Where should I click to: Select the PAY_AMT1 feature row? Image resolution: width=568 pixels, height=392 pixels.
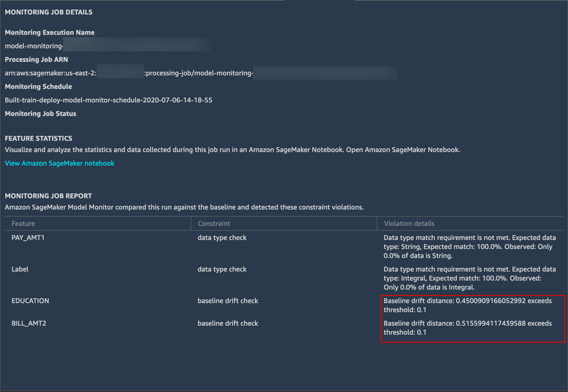[x=28, y=238]
